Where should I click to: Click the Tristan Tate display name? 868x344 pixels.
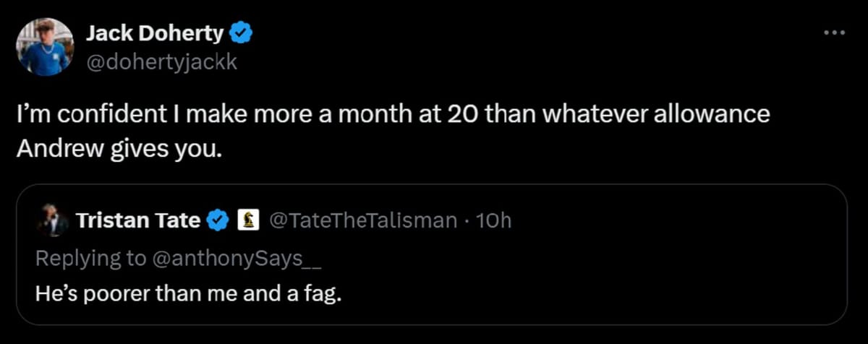point(137,220)
